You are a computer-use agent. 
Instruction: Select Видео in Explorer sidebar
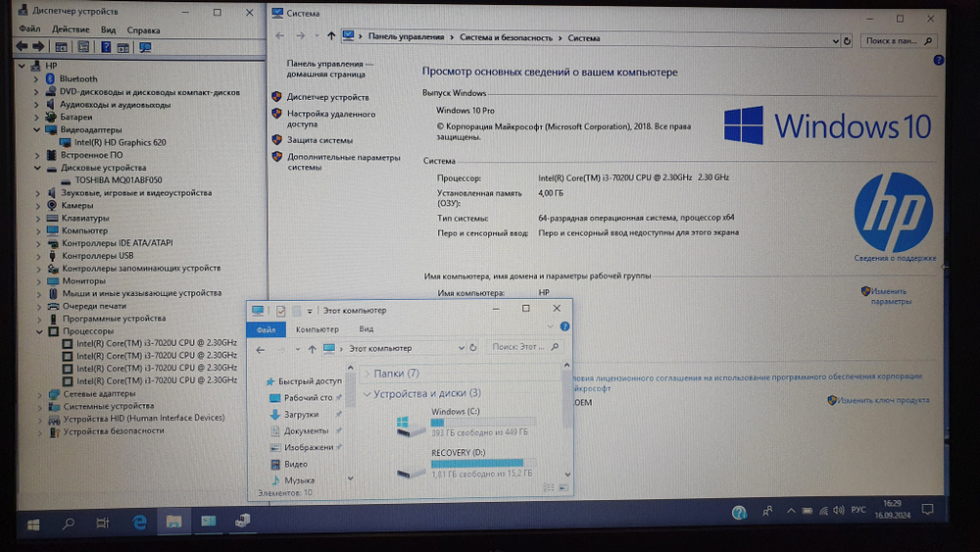[295, 464]
